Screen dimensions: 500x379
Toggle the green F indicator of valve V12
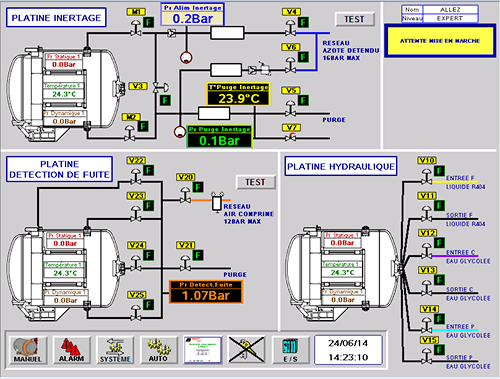pyautogui.click(x=439, y=243)
